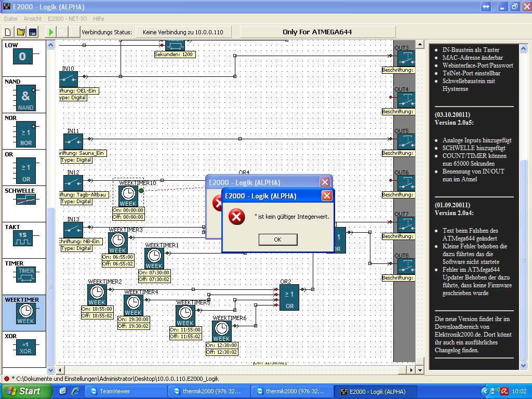Click OK in the integer error dialog

[277, 240]
